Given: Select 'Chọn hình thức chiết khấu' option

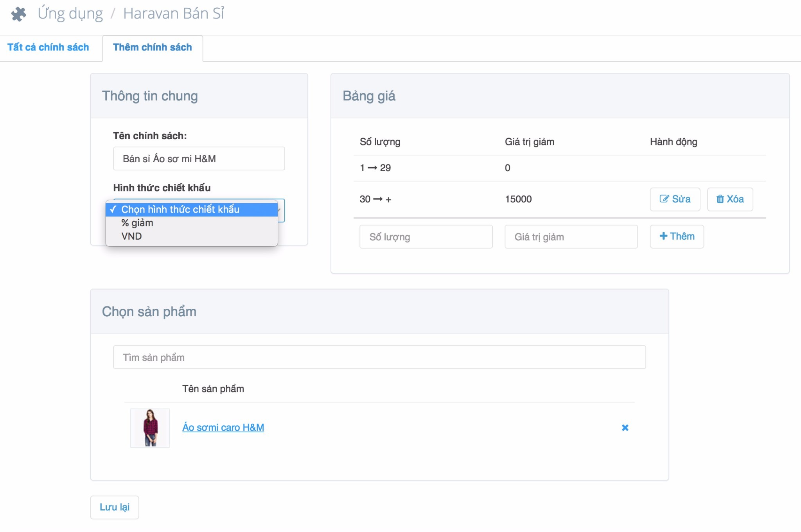Looking at the screenshot, I should pyautogui.click(x=180, y=210).
